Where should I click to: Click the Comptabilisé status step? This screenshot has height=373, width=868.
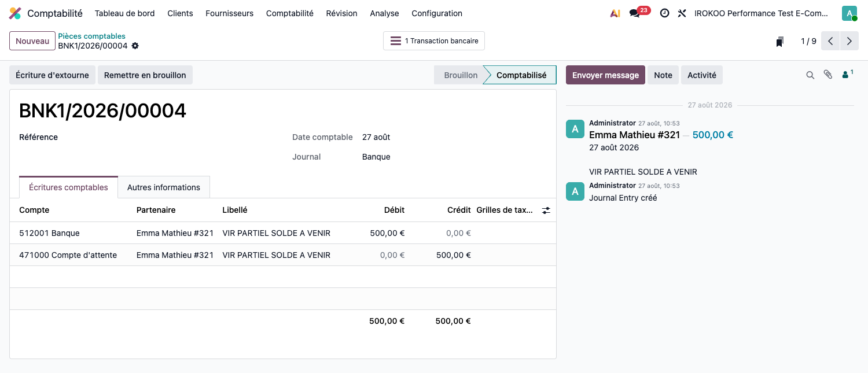coord(521,75)
